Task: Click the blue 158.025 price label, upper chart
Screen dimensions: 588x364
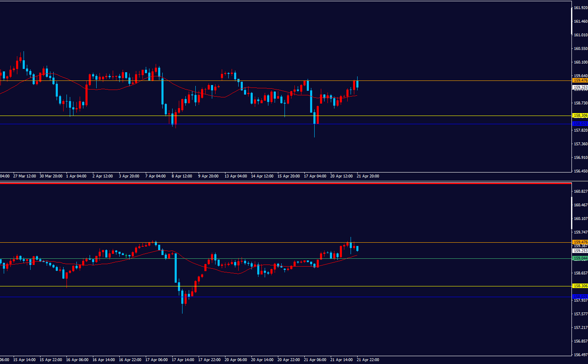Action: (580, 124)
